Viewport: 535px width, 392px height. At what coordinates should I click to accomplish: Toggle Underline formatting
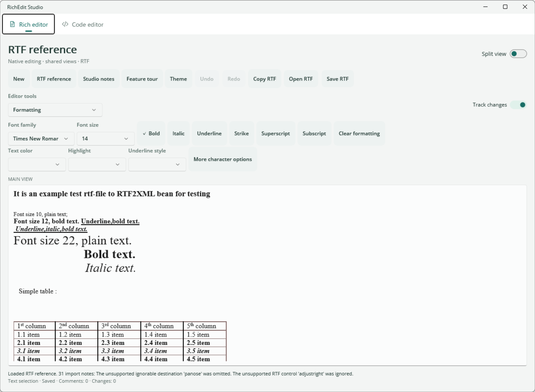point(209,133)
